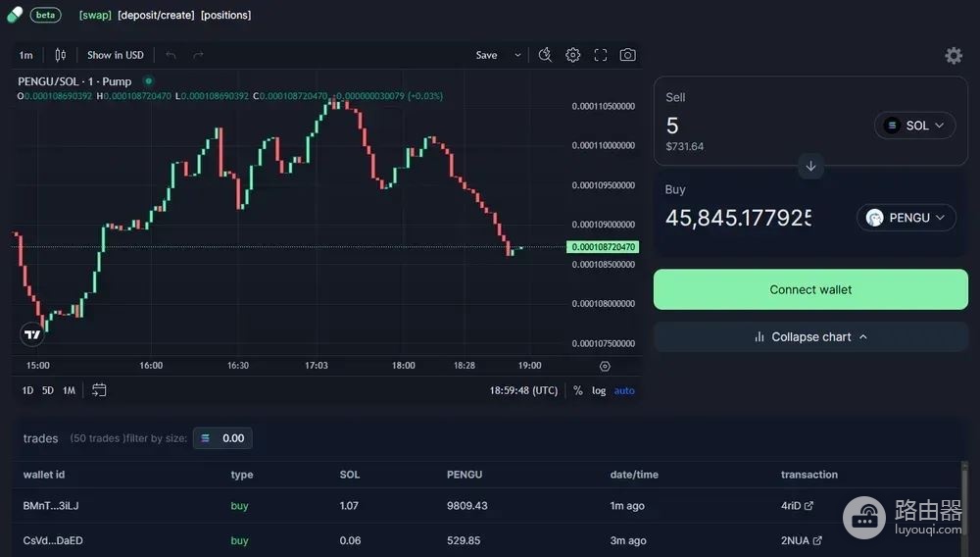Image resolution: width=980 pixels, height=557 pixels.
Task: Click the beta badge
Action: coord(46,15)
